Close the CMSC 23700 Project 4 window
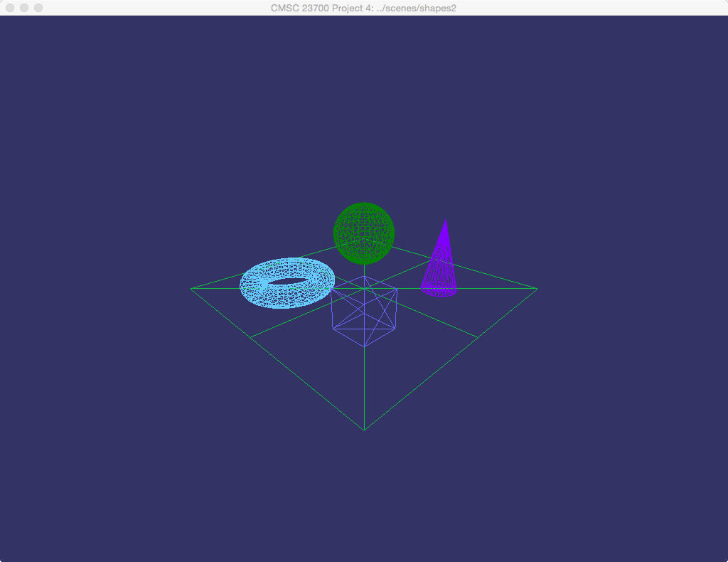This screenshot has width=728, height=562. (x=10, y=8)
